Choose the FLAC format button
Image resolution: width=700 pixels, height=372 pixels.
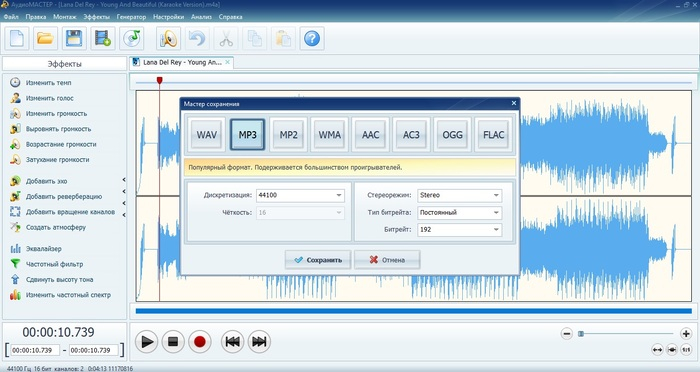(493, 134)
